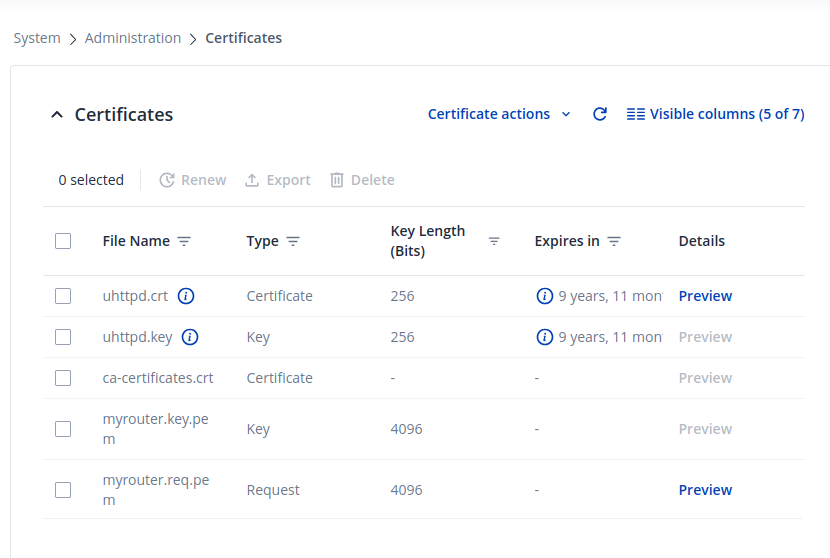Click the refresh certificates icon
Viewport: 830px width, 558px height.
tap(600, 114)
